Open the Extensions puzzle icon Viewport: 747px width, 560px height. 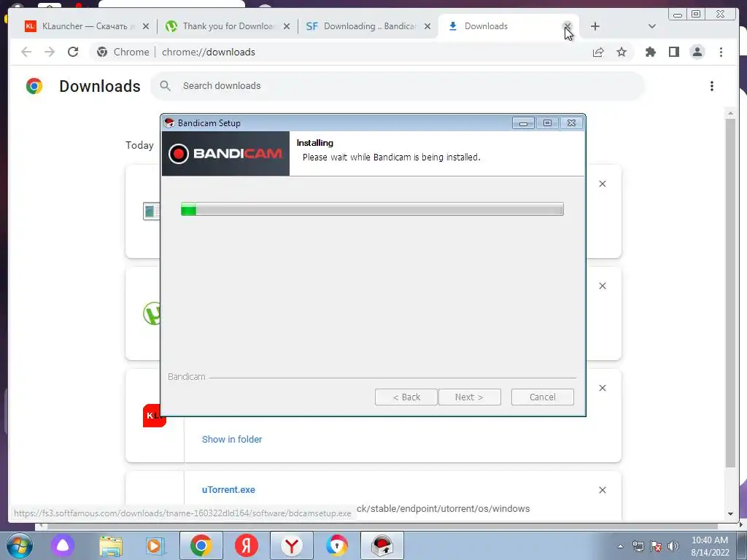650,52
